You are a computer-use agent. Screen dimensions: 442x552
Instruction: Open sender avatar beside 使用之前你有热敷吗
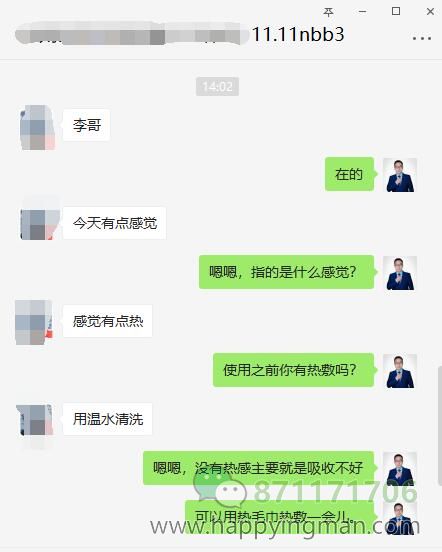[x=400, y=371]
